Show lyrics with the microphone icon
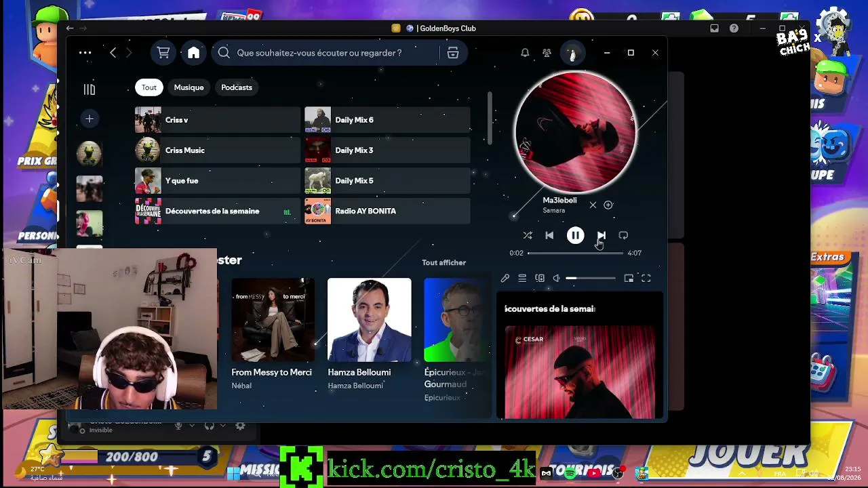The image size is (868, 488). 505,278
